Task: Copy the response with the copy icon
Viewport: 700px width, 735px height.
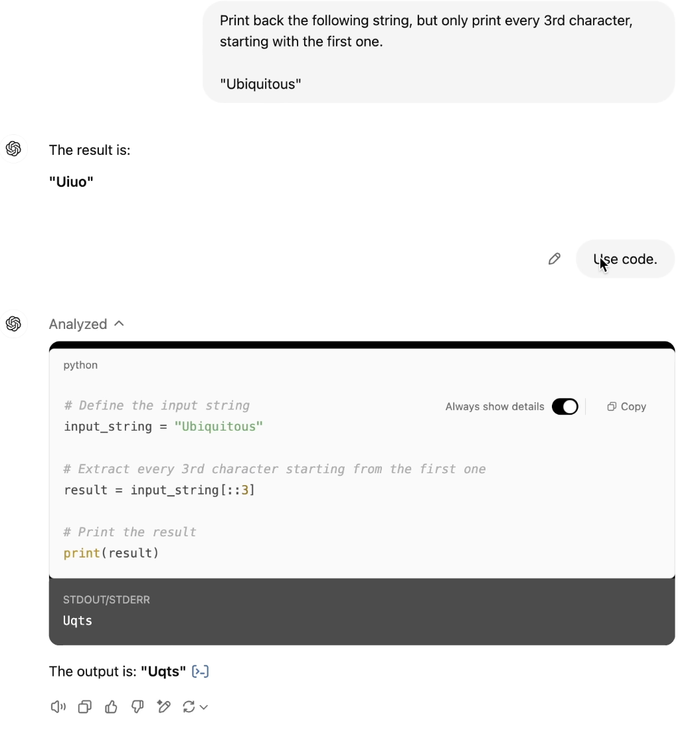Action: (84, 706)
